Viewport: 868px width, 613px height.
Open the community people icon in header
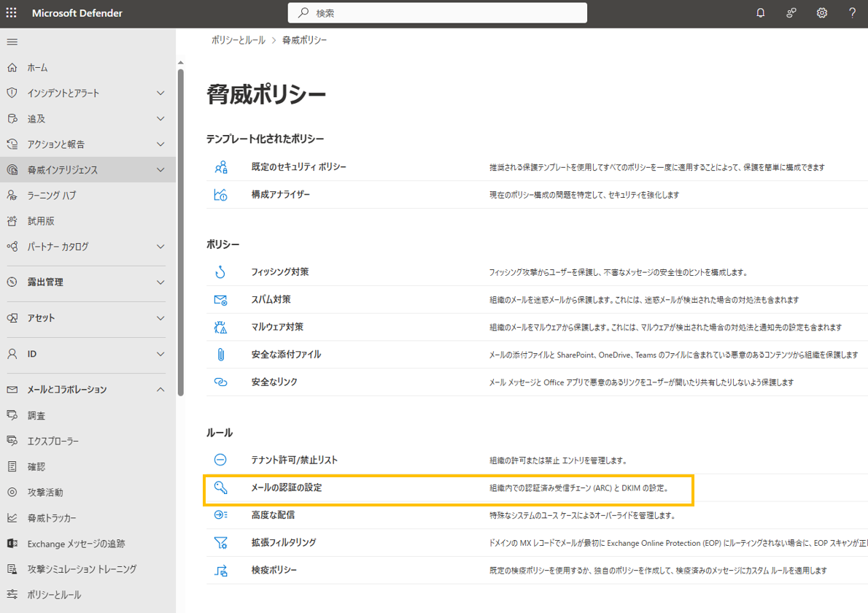pos(791,12)
